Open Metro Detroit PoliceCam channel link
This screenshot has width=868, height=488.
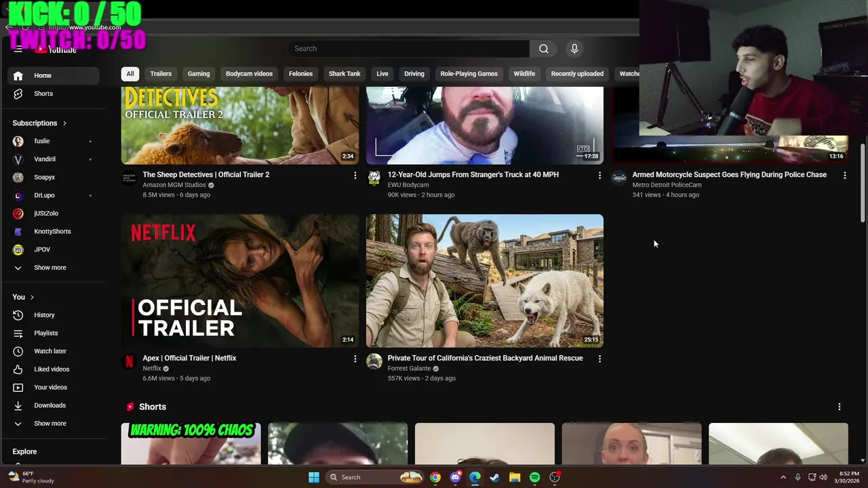[x=667, y=185]
